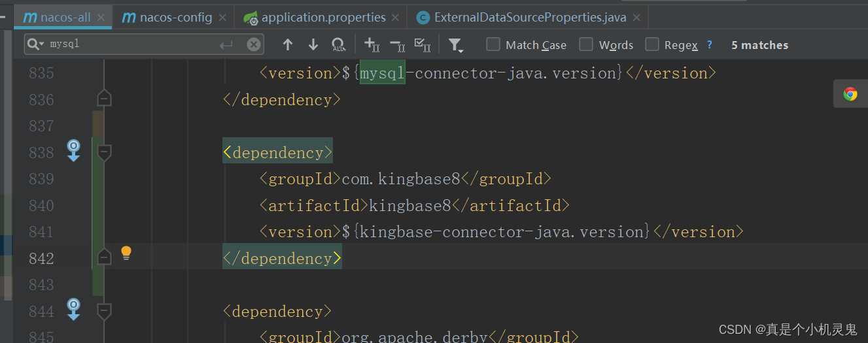The height and width of the screenshot is (343, 868).
Task: Collapse the fold marker on line 842
Action: click(x=104, y=257)
